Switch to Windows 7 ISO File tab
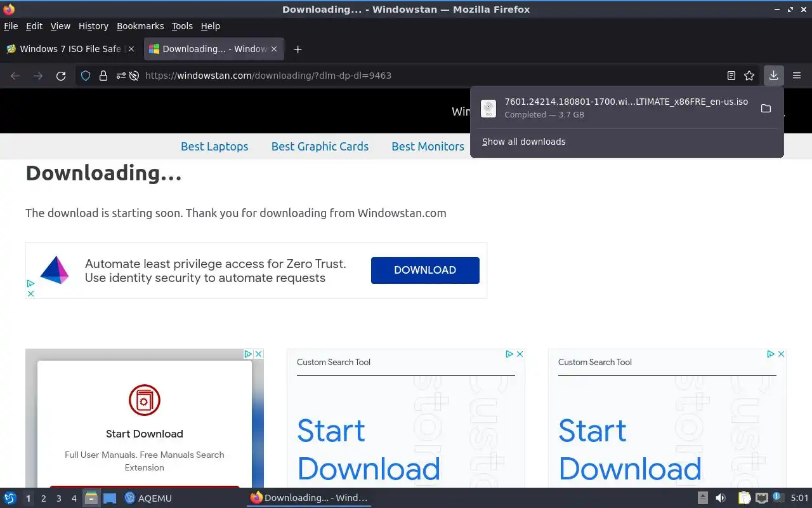Image resolution: width=812 pixels, height=508 pixels. tap(70, 49)
